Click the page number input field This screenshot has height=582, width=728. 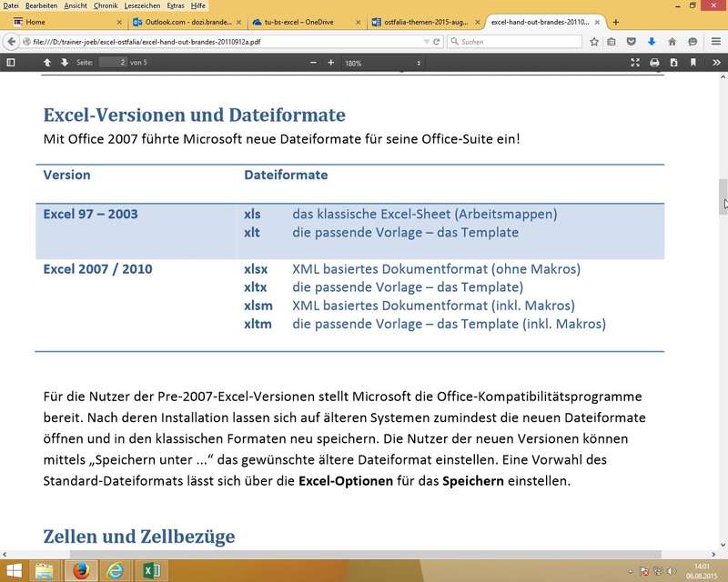[x=112, y=63]
